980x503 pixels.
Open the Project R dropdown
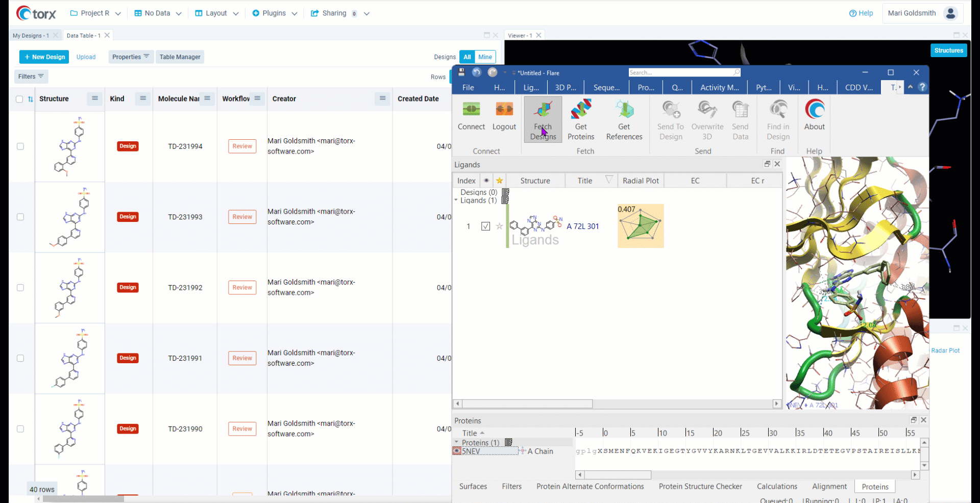pyautogui.click(x=95, y=13)
